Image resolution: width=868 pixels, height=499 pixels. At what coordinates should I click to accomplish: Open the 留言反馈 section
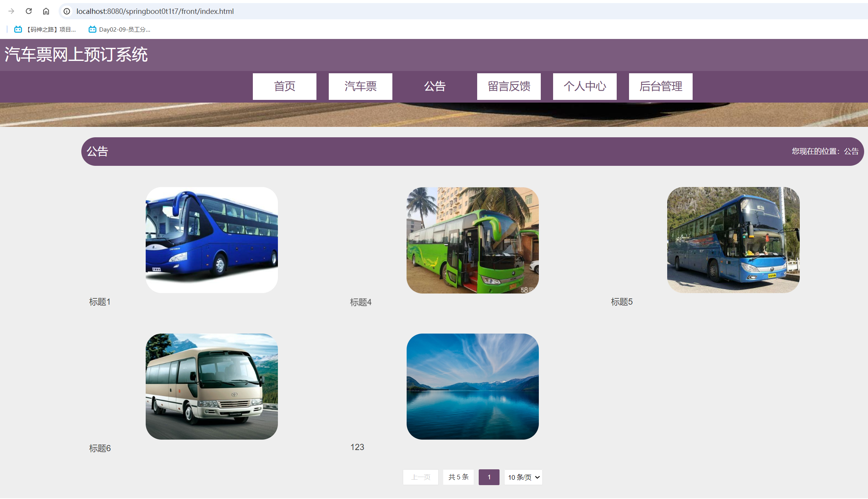[508, 86]
